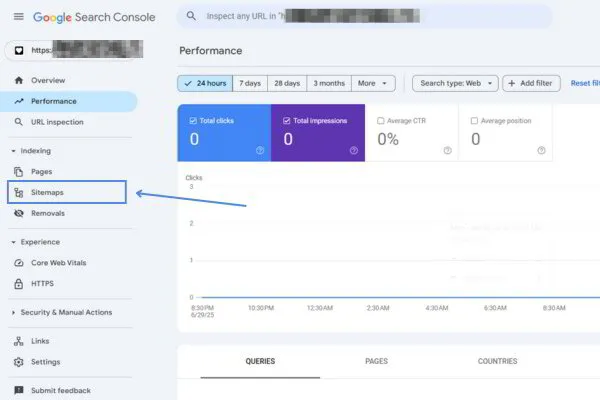This screenshot has width=600, height=400.
Task: Click the Overview home icon
Action: point(19,80)
